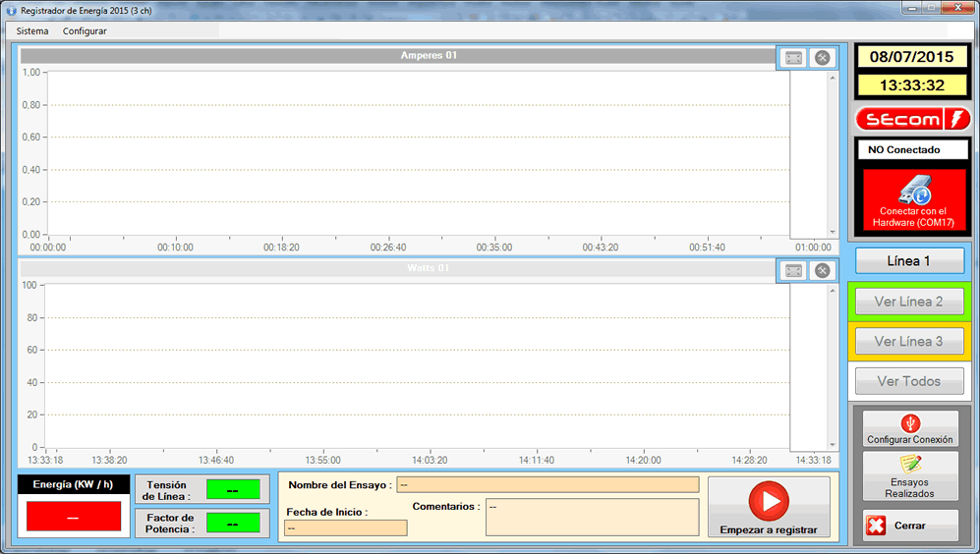The height and width of the screenshot is (554, 980).
Task: Click the fit-to-screen icon on Amperes 01 chart
Action: point(793,58)
